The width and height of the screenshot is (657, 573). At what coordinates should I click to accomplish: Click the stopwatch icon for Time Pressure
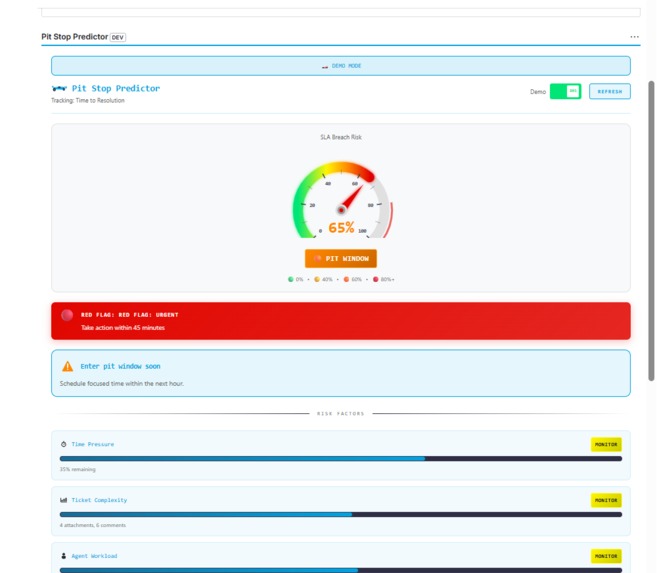click(x=64, y=444)
